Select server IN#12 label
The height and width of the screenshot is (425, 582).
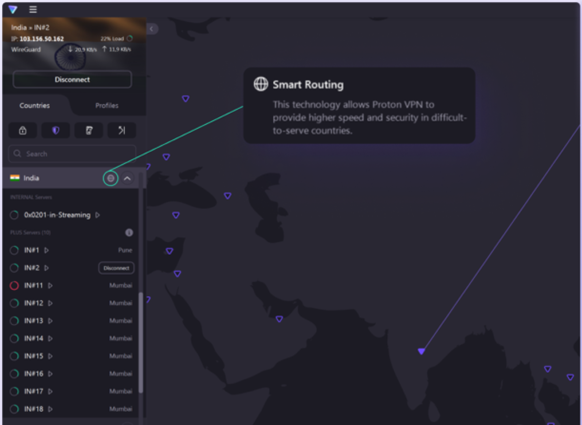tap(33, 303)
